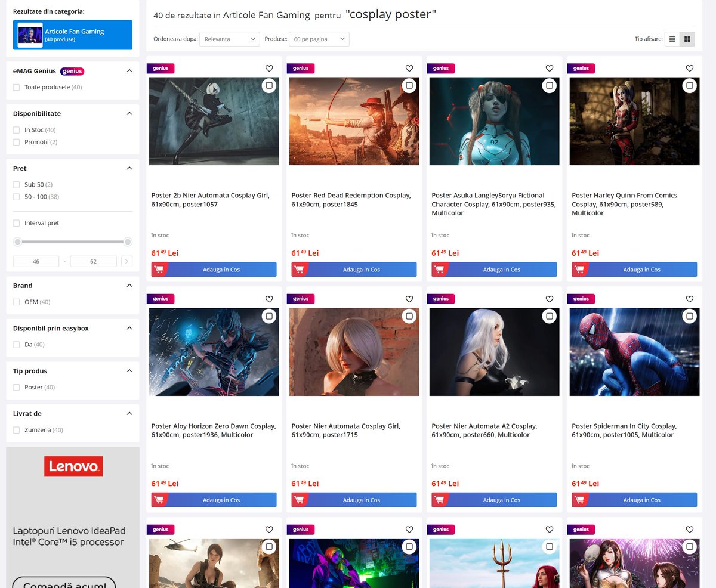Switch to list view display icon
Screen dimensions: 716x588
[x=672, y=39]
